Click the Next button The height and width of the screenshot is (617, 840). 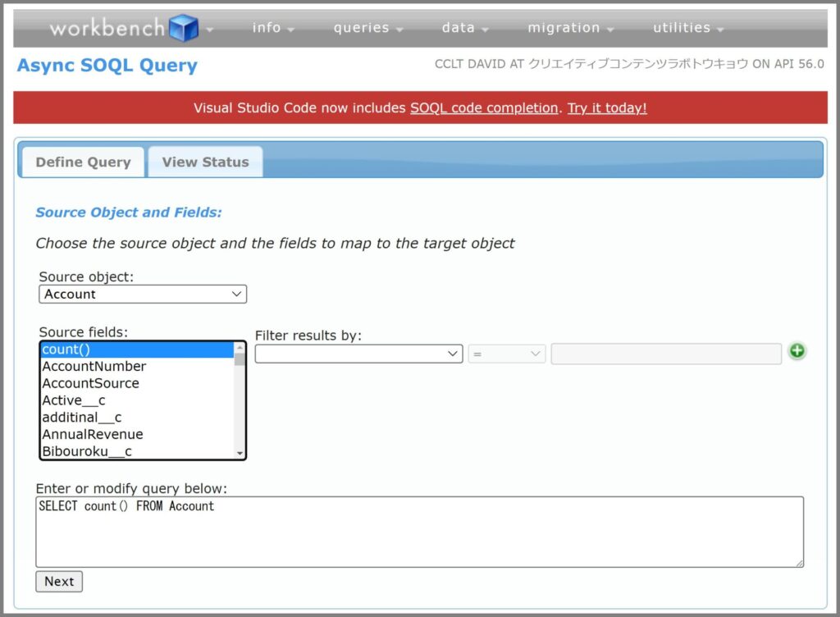(58, 581)
